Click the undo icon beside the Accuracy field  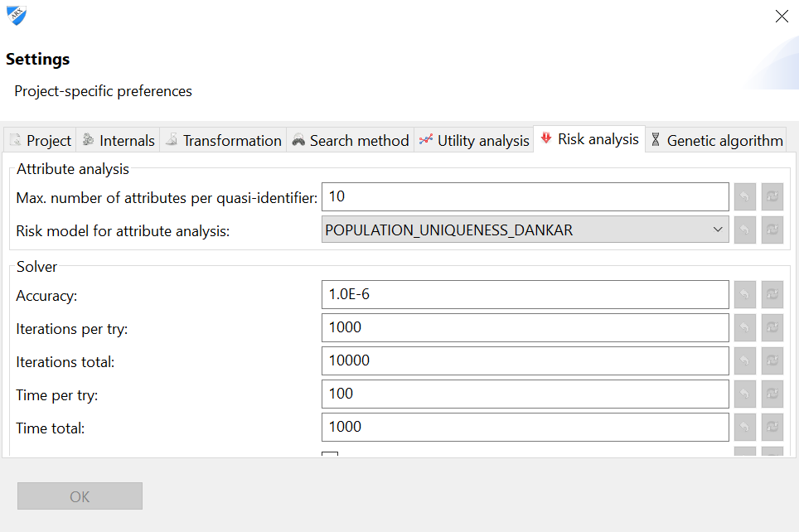[x=744, y=294]
